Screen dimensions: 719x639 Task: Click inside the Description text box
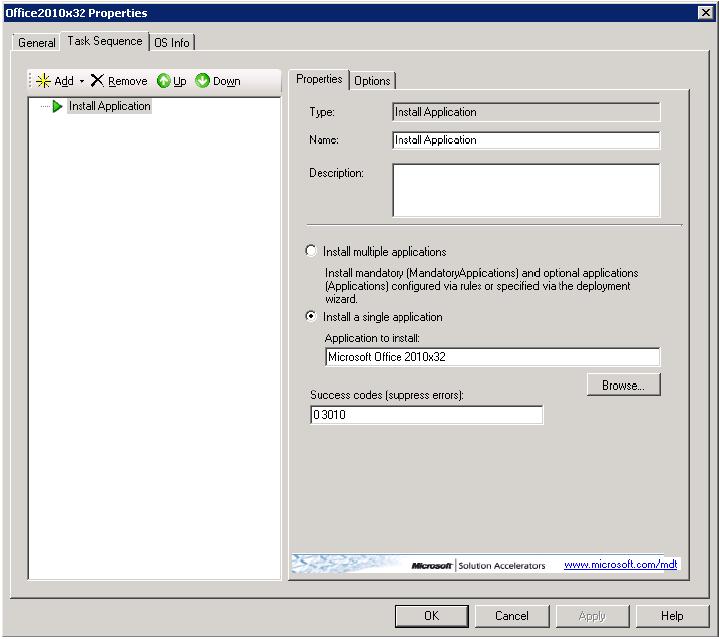[x=526, y=190]
